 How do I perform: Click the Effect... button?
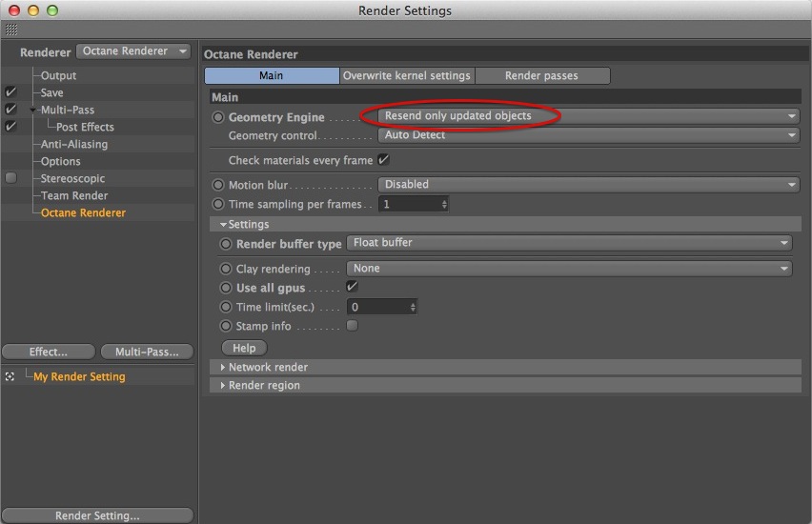point(49,353)
